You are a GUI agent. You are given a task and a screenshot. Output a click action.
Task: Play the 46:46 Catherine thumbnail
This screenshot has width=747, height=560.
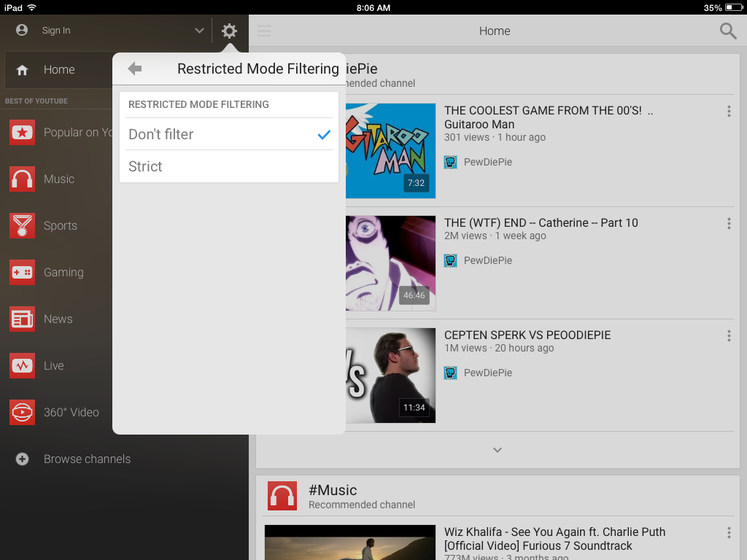pos(391,262)
